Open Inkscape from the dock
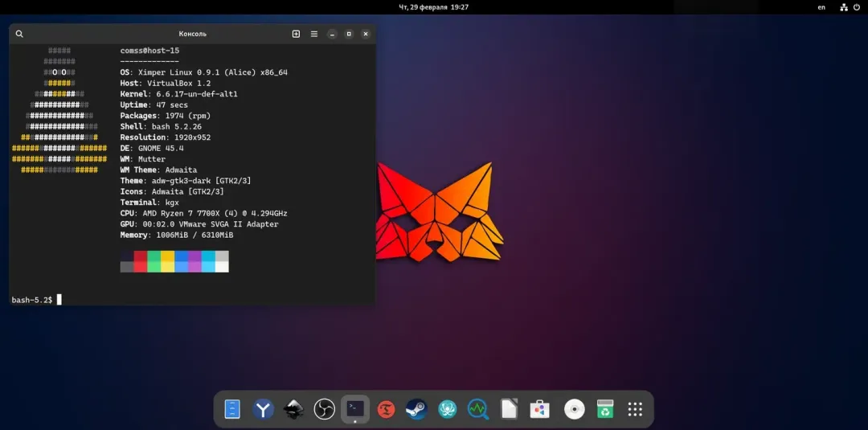Viewport: 868px width, 430px height. 293,410
